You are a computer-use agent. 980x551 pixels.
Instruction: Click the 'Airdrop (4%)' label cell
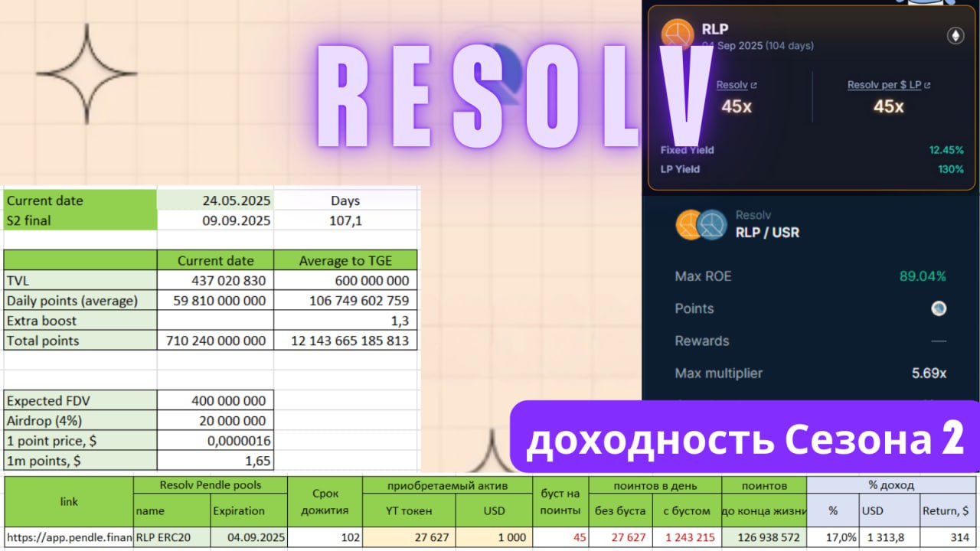(80, 420)
